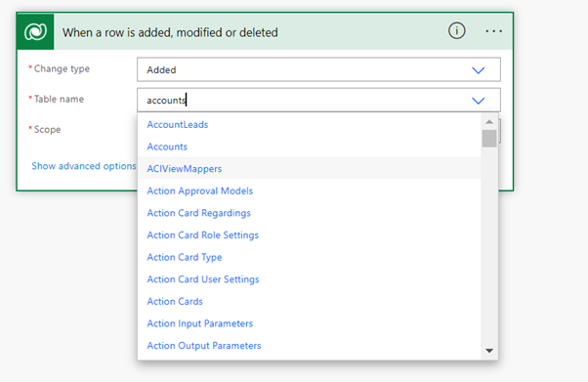Image resolution: width=588 pixels, height=382 pixels.
Task: Open the trigger ellipsis menu
Action: click(493, 31)
